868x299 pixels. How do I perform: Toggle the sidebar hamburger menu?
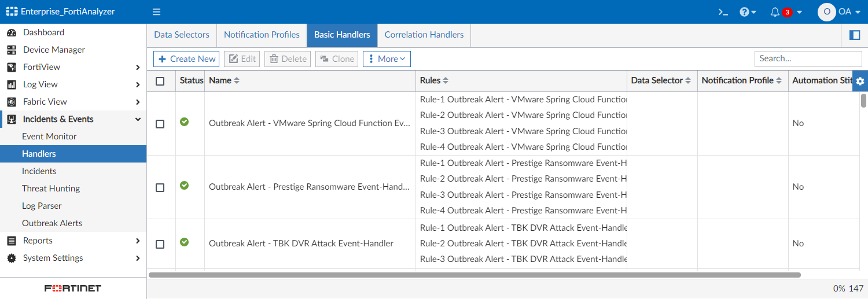(156, 12)
